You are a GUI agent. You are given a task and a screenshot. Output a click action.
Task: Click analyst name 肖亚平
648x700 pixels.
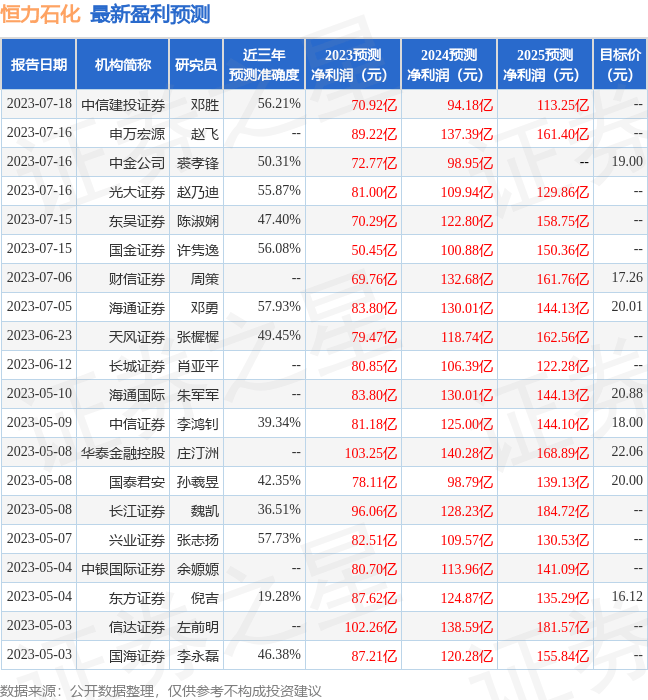point(198,366)
